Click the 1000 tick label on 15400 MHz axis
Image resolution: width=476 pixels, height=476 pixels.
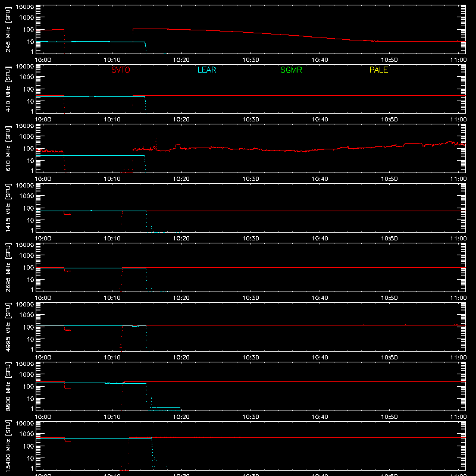[x=27, y=434]
